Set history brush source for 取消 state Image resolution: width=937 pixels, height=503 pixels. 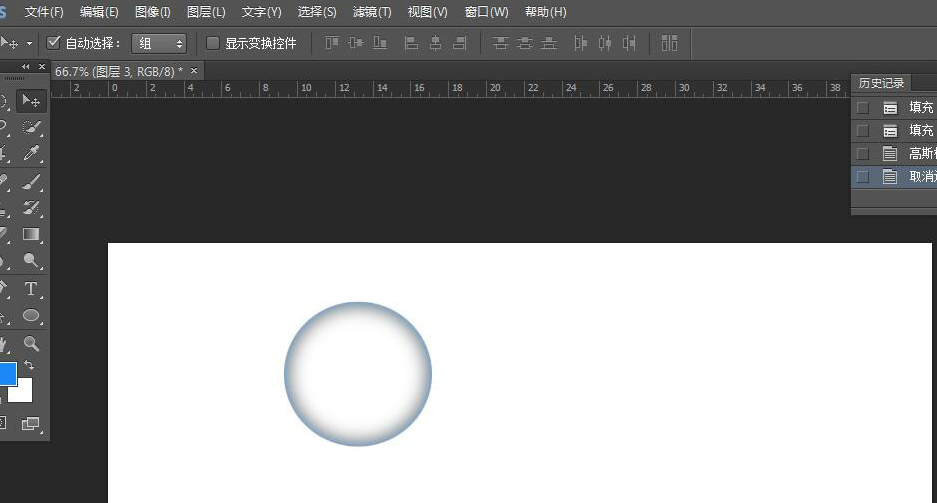(x=862, y=176)
